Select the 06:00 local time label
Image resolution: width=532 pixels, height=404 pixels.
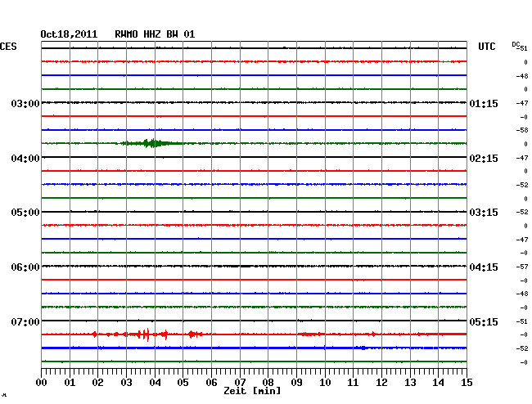pos(25,267)
